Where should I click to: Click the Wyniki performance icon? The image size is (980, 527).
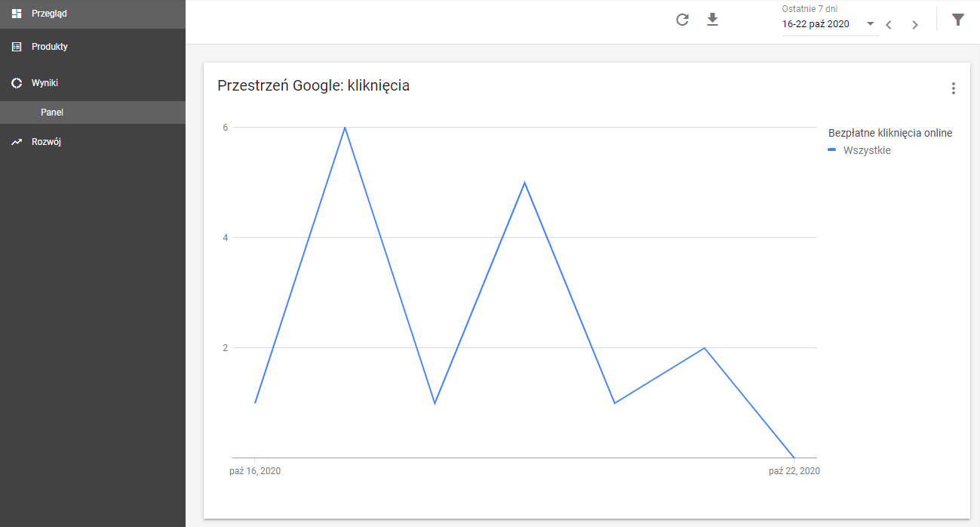(x=17, y=83)
